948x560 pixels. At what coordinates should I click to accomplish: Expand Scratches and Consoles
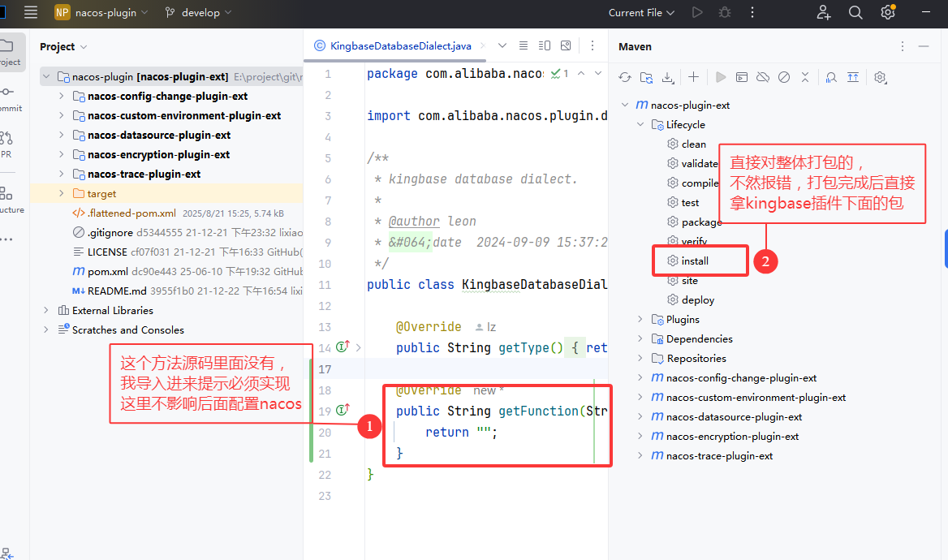click(x=46, y=330)
